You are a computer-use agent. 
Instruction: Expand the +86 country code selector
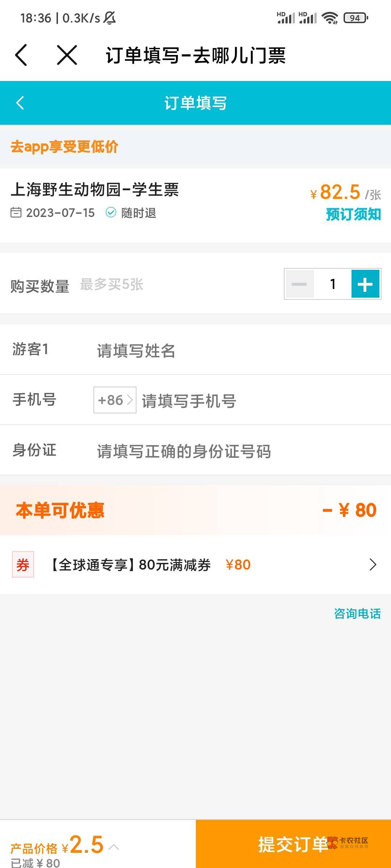pos(115,400)
